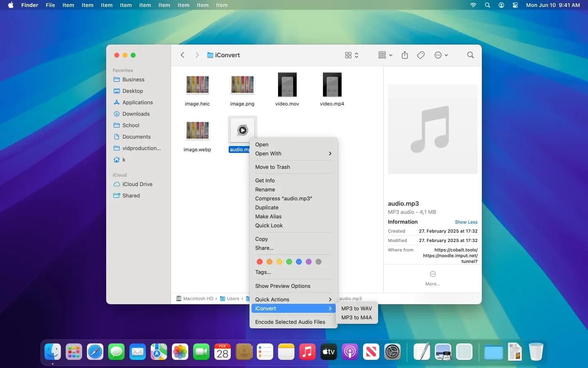This screenshot has width=588, height=368.
Task: Click the audio.mp3 file icon
Action: click(243, 130)
